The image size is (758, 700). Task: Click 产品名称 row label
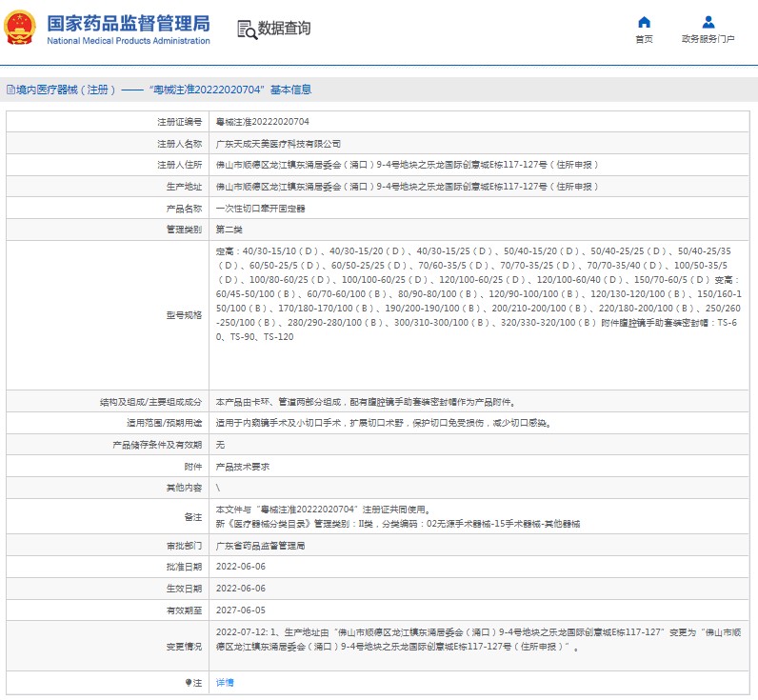point(184,209)
